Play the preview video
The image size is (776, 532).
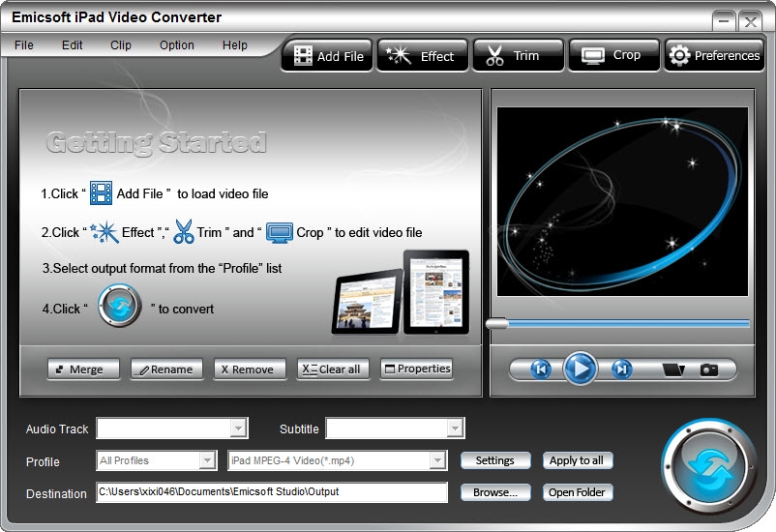click(x=580, y=369)
